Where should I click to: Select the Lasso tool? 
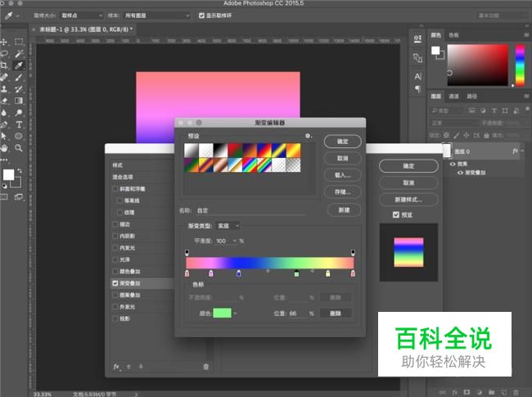(5, 53)
